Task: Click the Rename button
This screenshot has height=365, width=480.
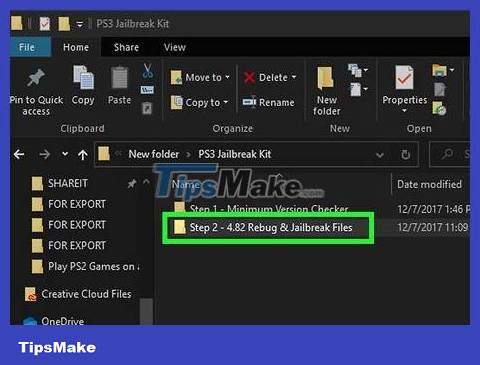Action: [x=268, y=102]
